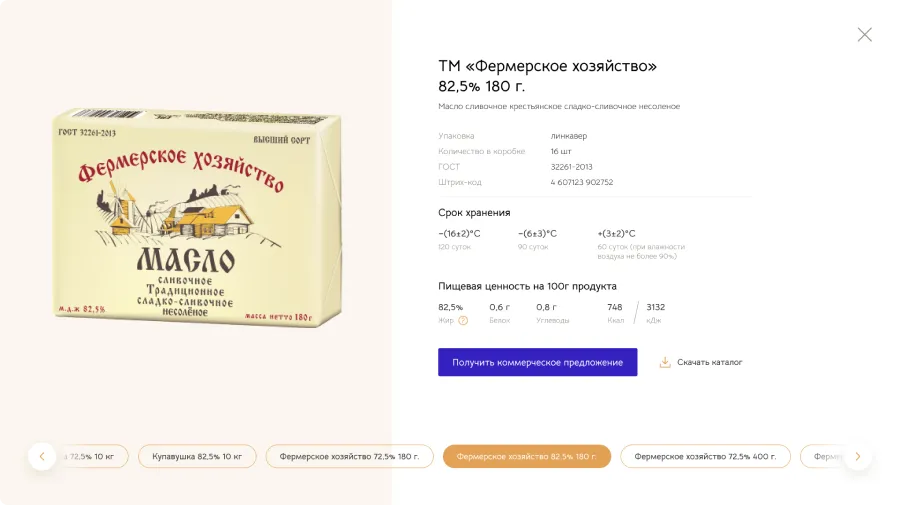Select the cut-off tab at carousel's right end

825,456
